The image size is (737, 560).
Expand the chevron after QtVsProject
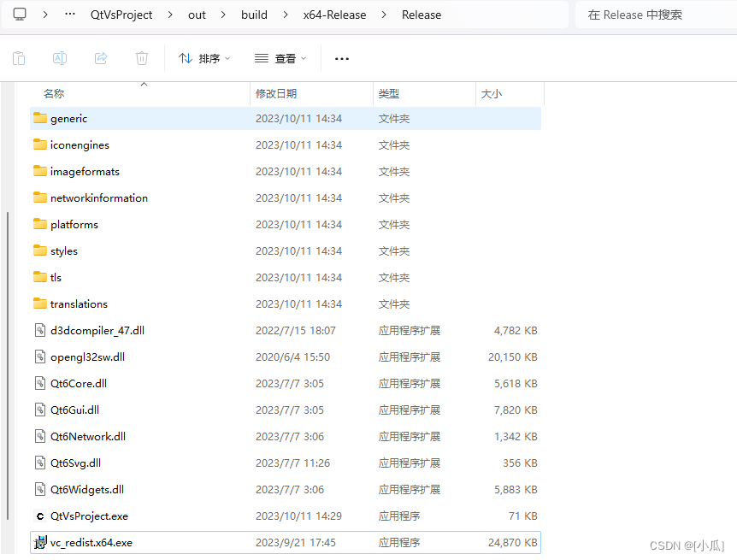click(x=170, y=15)
